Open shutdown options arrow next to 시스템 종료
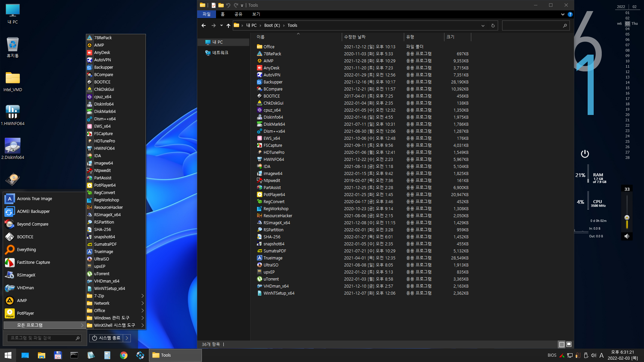Image resolution: width=644 pixels, height=362 pixels. tap(127, 338)
